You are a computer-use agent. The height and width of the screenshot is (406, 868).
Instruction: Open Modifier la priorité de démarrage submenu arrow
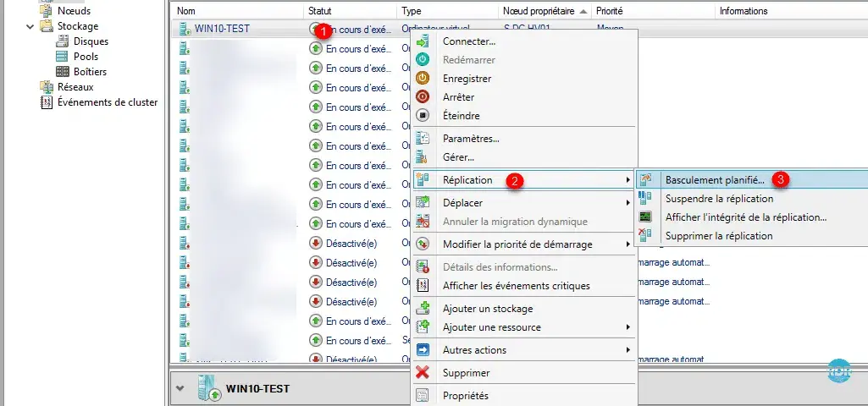coord(628,244)
